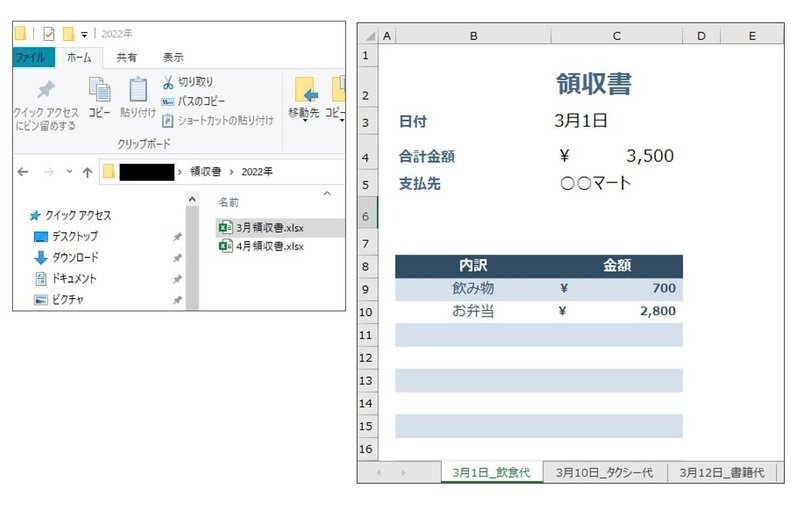Click the amount cell 2,800
Image resolution: width=800 pixels, height=516 pixels.
click(x=617, y=311)
